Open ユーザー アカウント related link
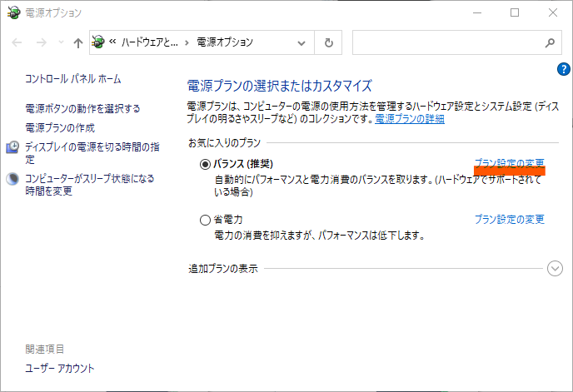This screenshot has height=392, width=573. pyautogui.click(x=60, y=368)
